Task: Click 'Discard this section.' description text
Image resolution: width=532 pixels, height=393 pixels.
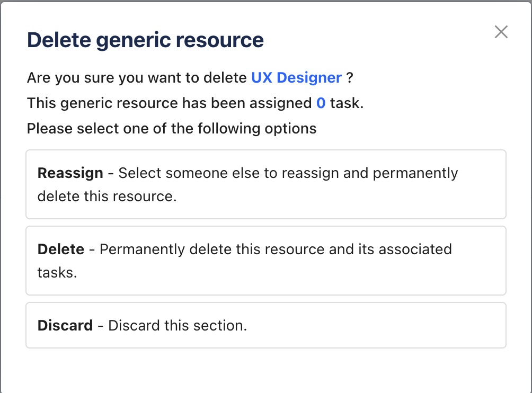Action: (x=178, y=325)
